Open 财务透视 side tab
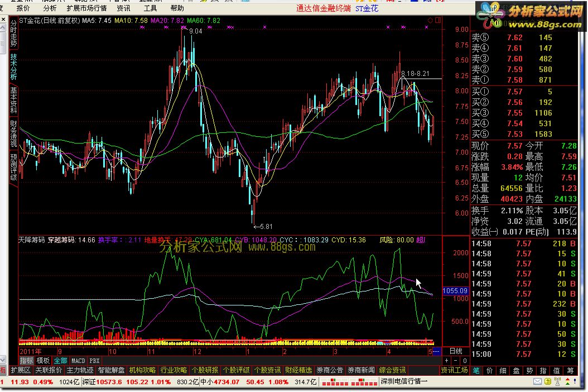This screenshot has height=392, width=588. (x=13, y=133)
